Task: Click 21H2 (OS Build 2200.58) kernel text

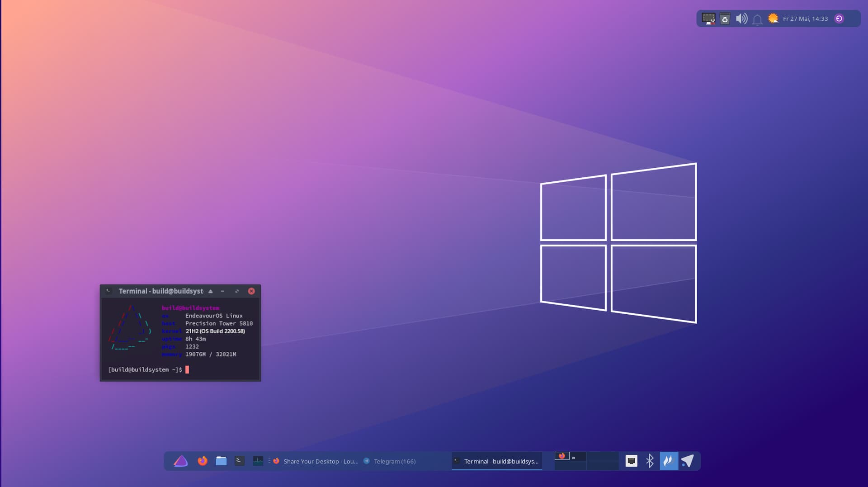Action: point(215,331)
